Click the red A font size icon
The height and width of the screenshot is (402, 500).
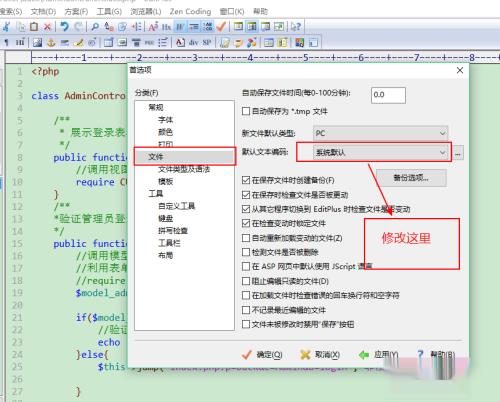153,26
